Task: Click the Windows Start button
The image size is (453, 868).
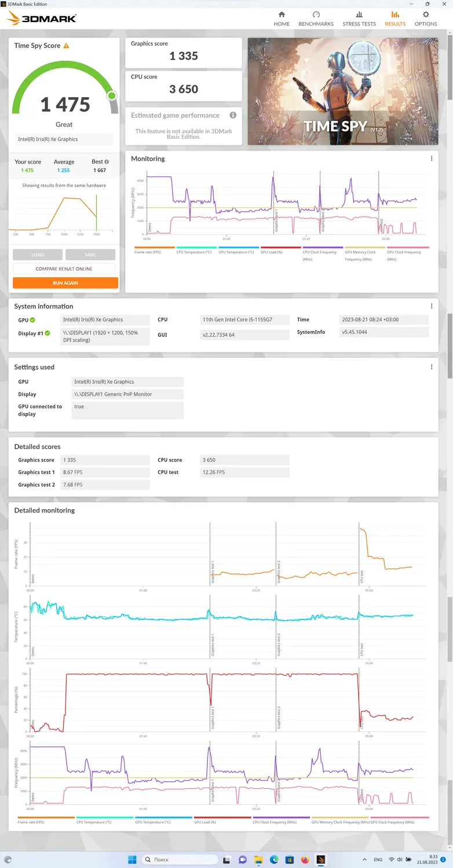Action: 131,859
